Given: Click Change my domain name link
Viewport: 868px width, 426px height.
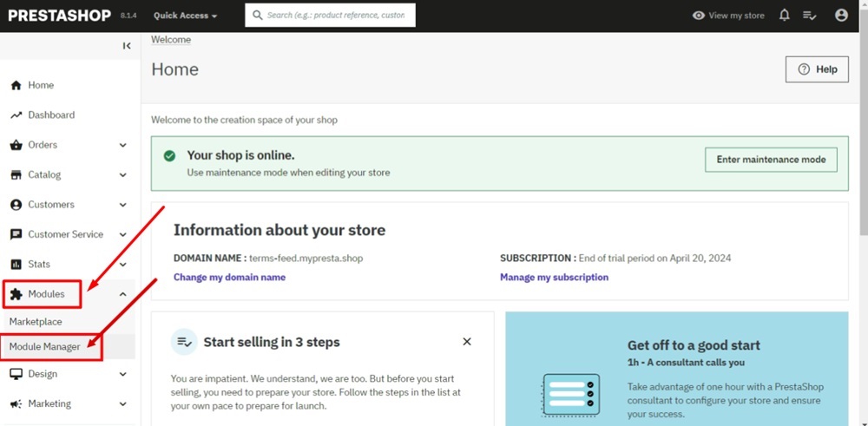Looking at the screenshot, I should [230, 277].
